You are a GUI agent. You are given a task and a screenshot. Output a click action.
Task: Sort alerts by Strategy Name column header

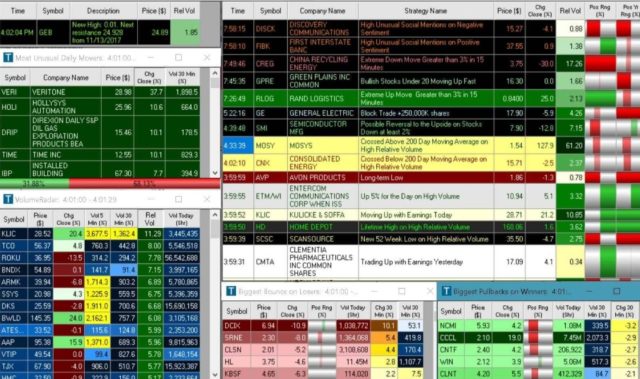click(426, 11)
